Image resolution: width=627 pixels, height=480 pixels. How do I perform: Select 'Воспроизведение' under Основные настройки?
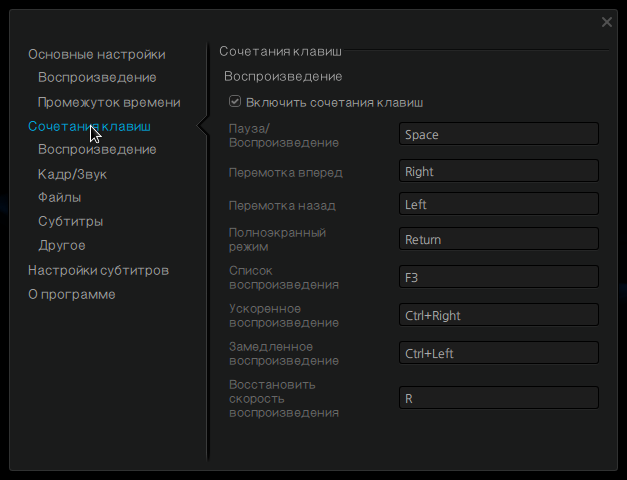[97, 77]
